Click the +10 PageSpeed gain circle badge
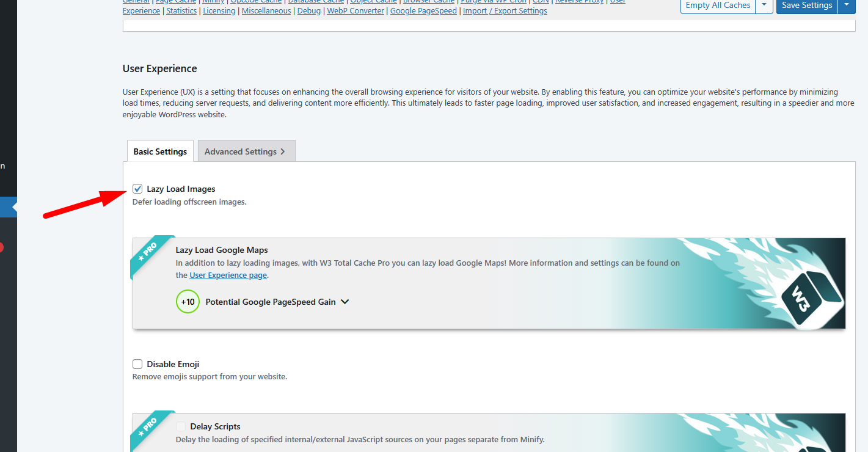The width and height of the screenshot is (868, 452). click(188, 302)
